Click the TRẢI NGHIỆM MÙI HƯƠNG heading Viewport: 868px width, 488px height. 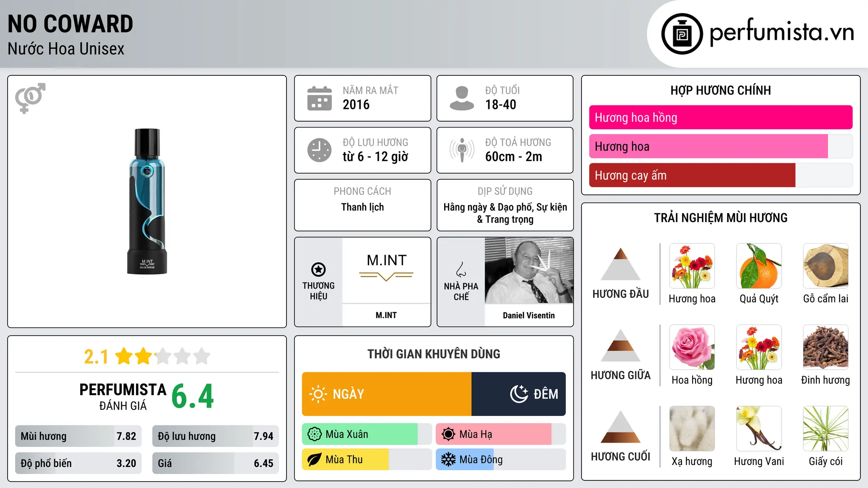click(721, 218)
